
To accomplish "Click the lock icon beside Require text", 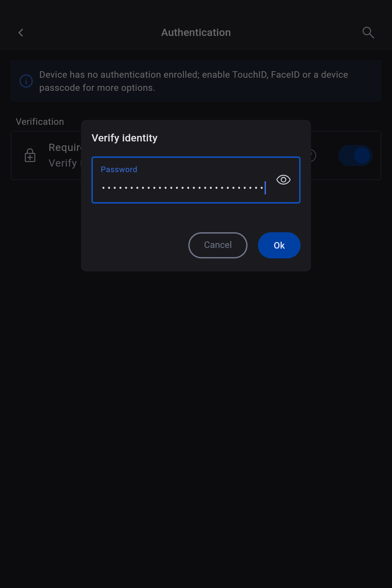I will [30, 155].
